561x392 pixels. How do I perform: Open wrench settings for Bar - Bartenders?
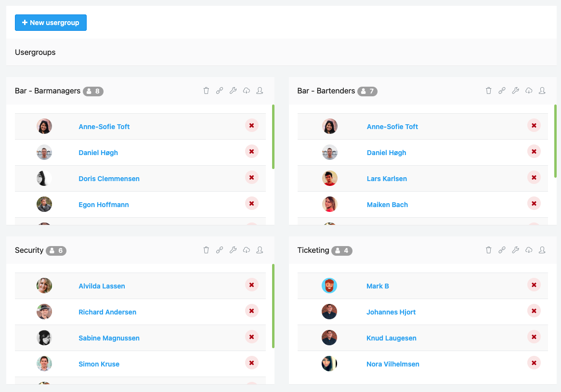(515, 91)
